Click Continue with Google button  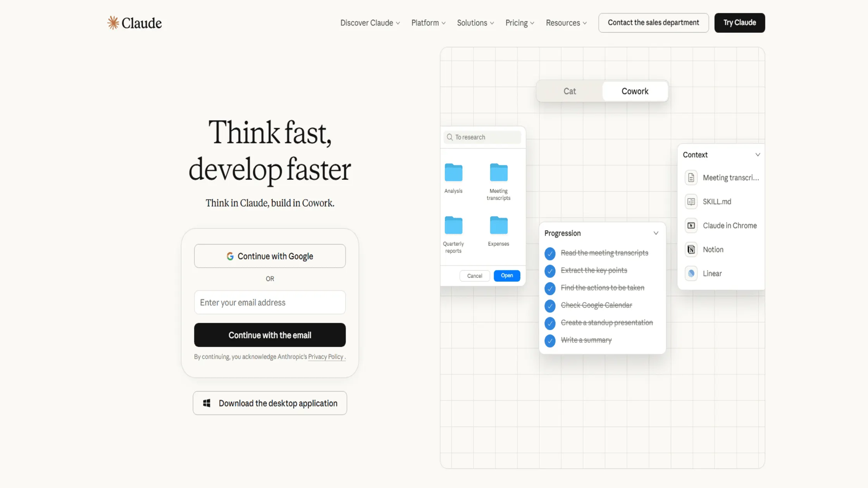(x=270, y=256)
